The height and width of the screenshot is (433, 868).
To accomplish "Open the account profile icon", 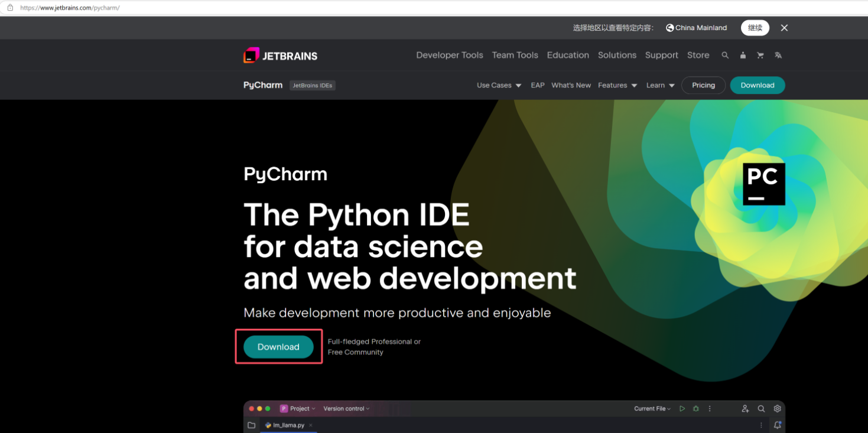I will pos(743,55).
